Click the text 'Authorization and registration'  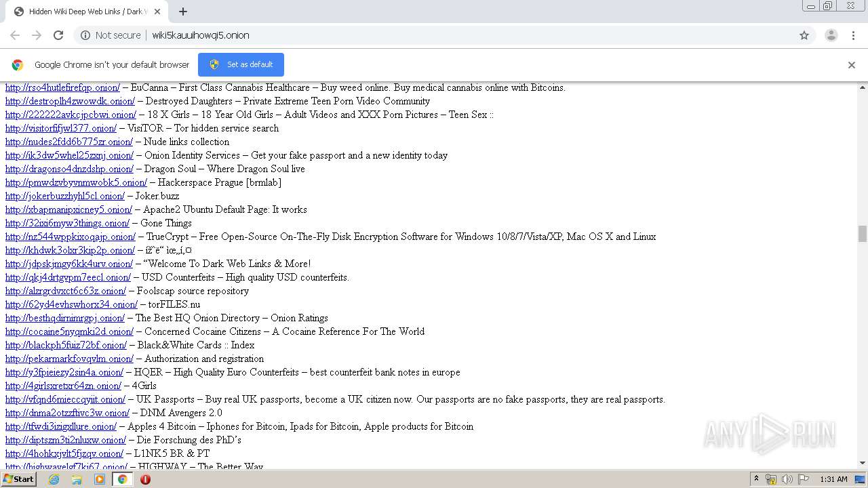[204, 359]
